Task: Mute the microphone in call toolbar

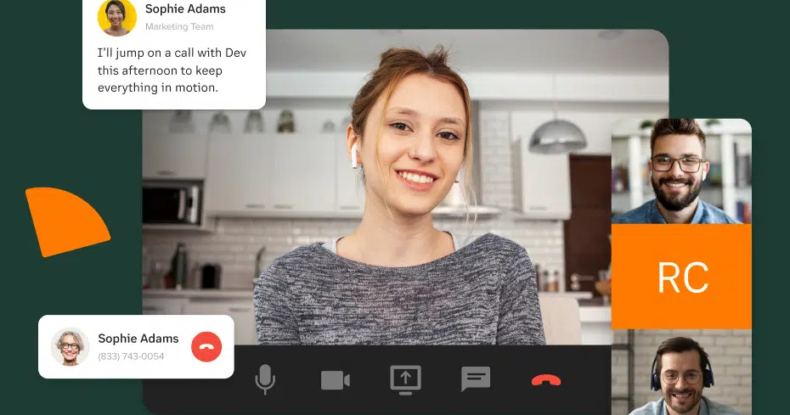Action: pos(265,379)
